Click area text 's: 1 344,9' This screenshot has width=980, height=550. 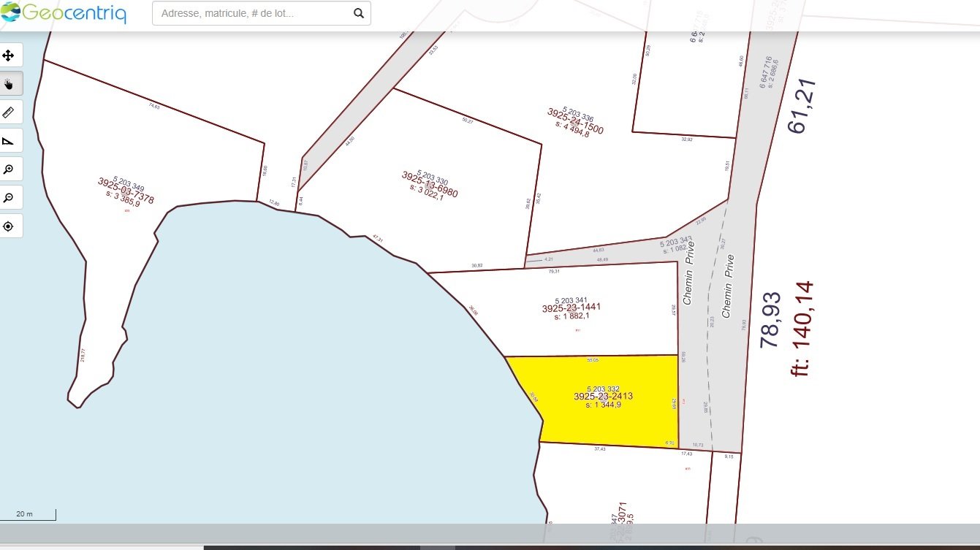point(603,405)
